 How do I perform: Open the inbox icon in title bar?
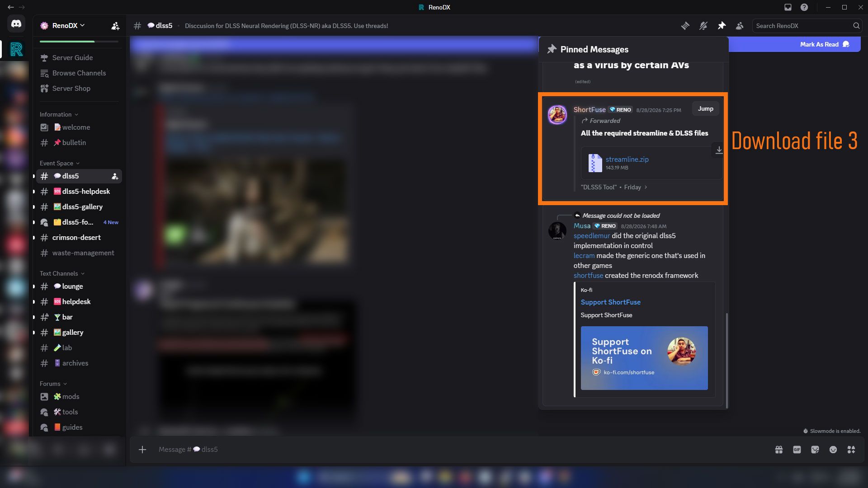click(788, 7)
